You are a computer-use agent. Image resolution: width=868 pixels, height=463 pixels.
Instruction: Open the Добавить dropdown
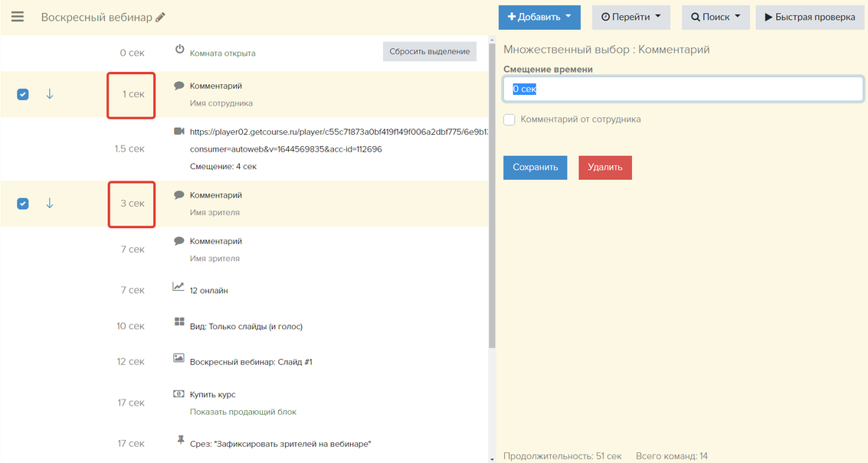click(x=539, y=17)
